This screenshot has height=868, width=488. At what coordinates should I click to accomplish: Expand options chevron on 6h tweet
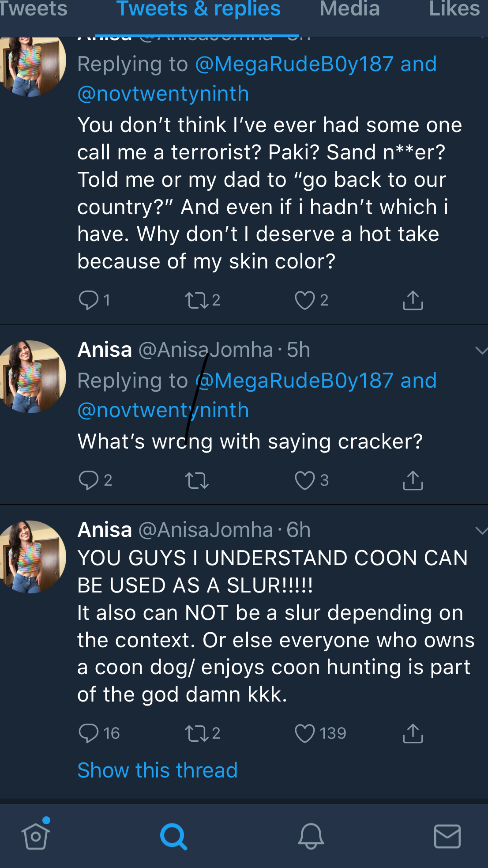click(481, 530)
